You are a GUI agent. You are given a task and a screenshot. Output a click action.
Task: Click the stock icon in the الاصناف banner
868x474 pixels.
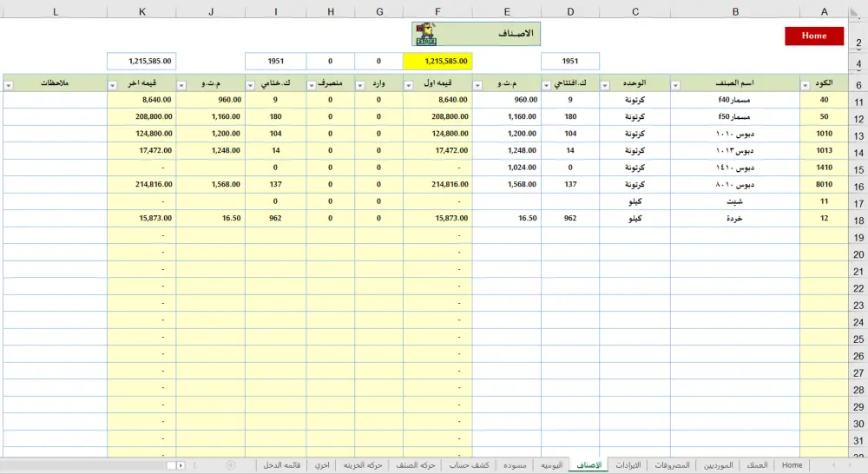click(x=426, y=35)
